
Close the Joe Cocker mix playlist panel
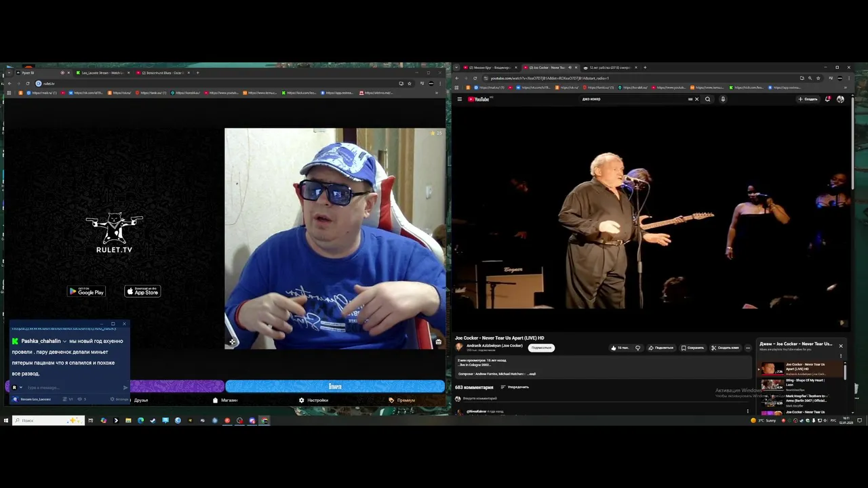[841, 346]
